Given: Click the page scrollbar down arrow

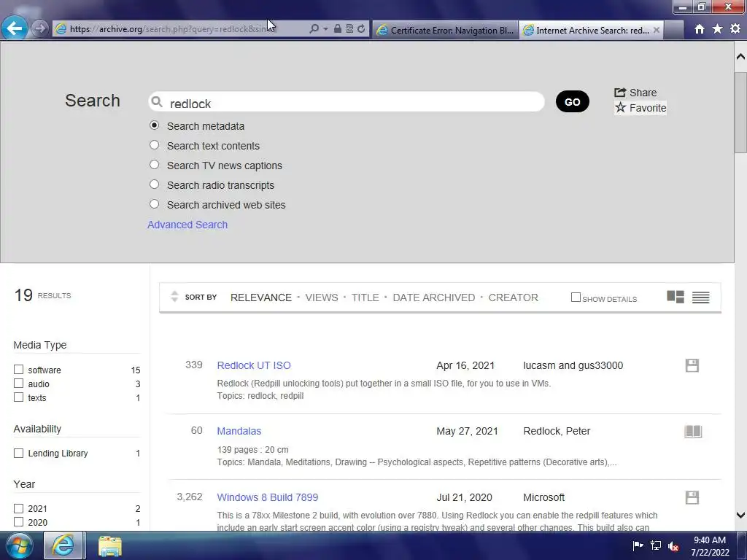Looking at the screenshot, I should tap(740, 515).
